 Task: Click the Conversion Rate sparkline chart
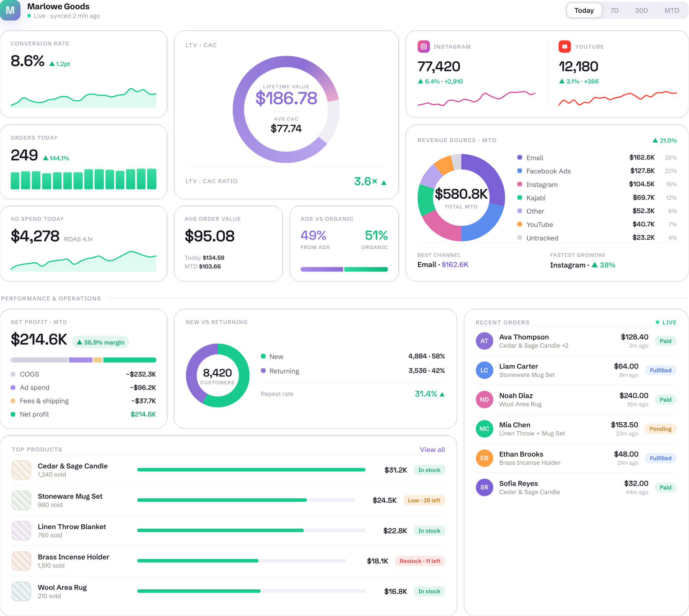pyautogui.click(x=83, y=98)
